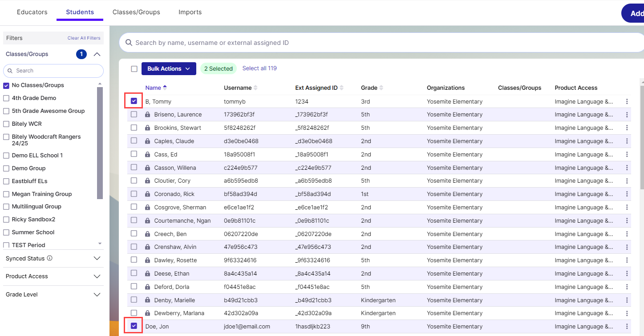
Task: Open the Bulk Actions dropdown
Action: [169, 68]
